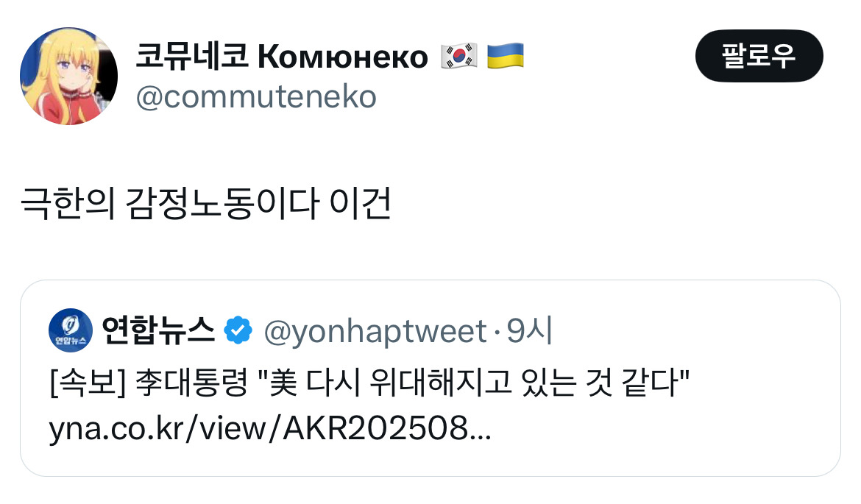Open the quoted 연합뉴스 tweet card
This screenshot has width=861, height=504.
coord(431,378)
